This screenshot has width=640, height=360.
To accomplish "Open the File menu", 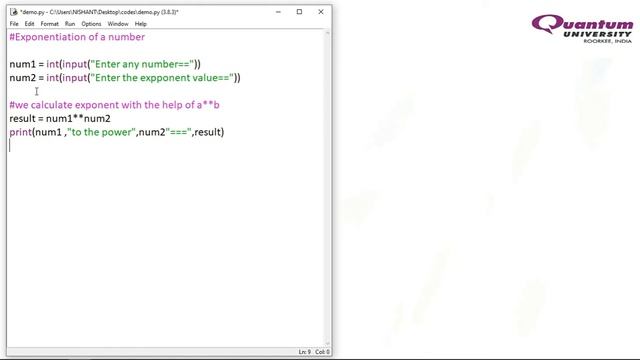I will click(x=14, y=24).
